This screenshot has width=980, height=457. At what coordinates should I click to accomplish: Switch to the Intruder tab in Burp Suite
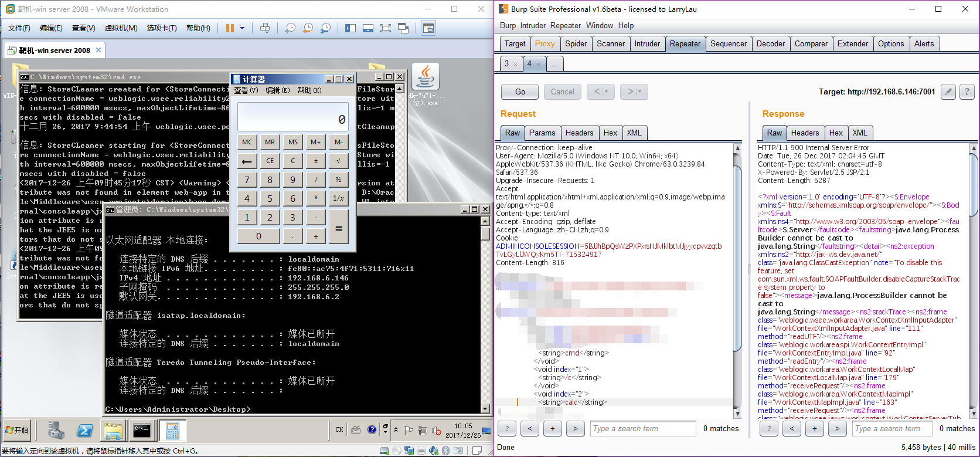coord(647,43)
